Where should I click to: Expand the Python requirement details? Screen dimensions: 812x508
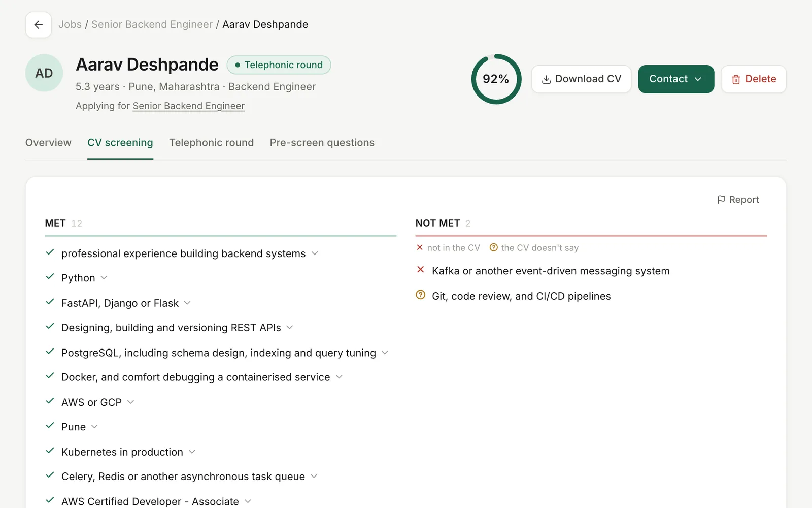104,278
